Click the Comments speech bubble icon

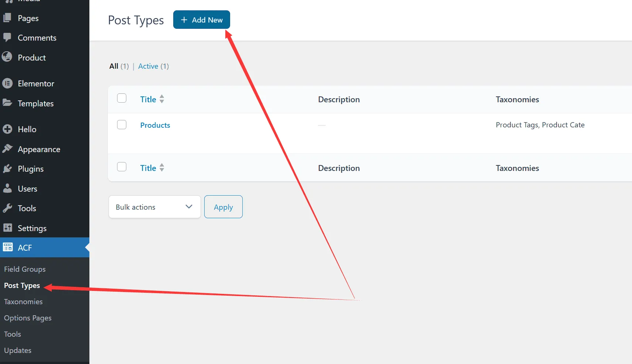point(7,37)
